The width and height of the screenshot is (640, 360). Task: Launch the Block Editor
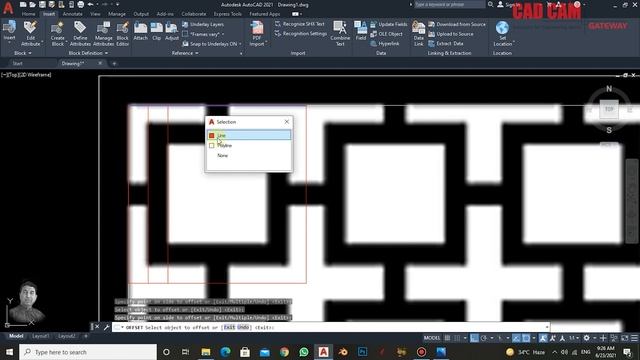122,33
